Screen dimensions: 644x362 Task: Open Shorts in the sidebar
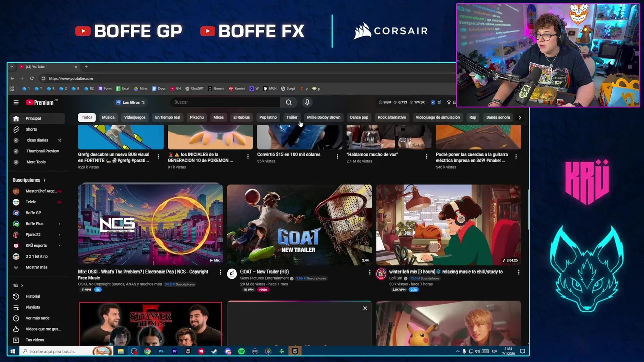pyautogui.click(x=38, y=129)
